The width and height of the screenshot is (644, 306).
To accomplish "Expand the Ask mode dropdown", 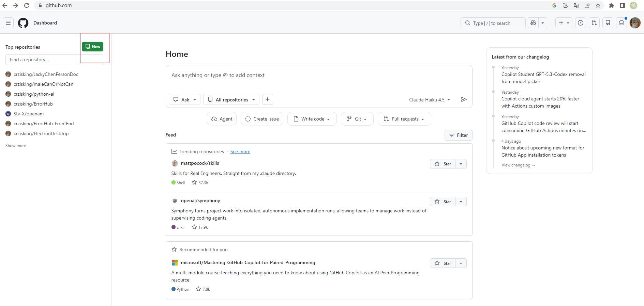I will click(184, 99).
